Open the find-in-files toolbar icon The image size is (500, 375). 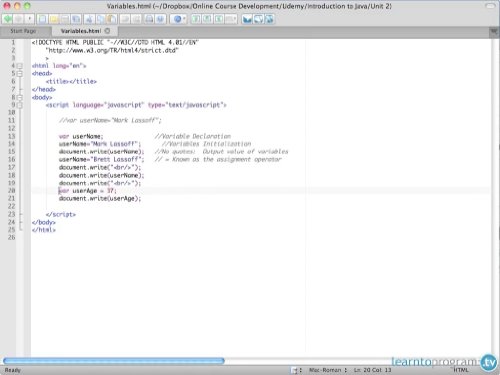[160, 19]
